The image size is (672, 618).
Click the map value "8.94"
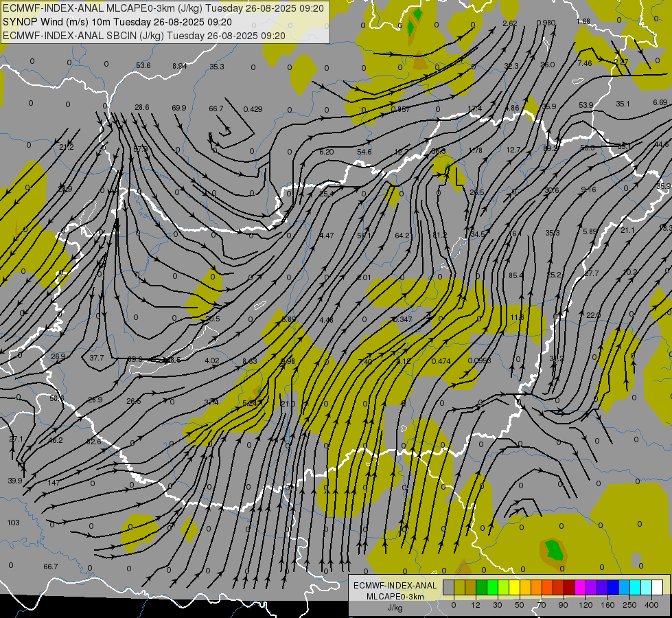[x=180, y=66]
